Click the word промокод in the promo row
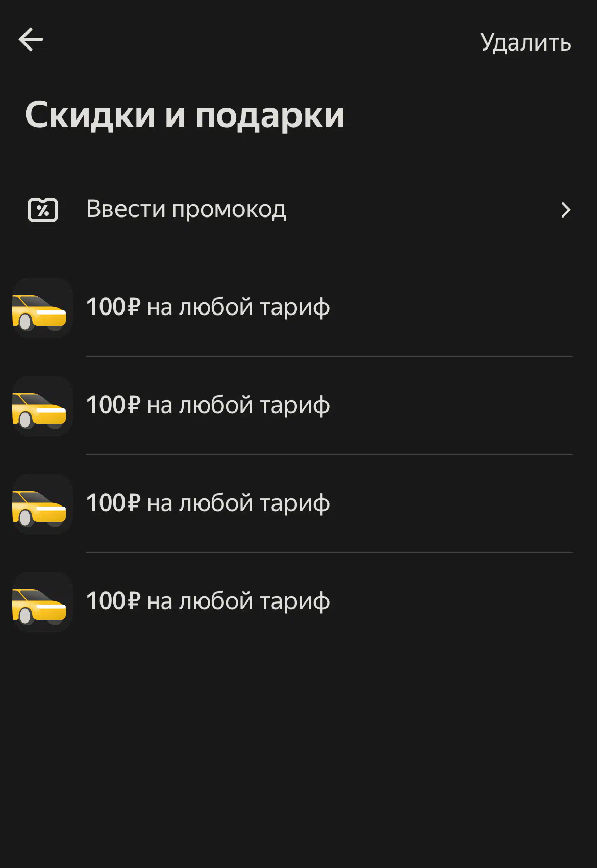The height and width of the screenshot is (868, 597). (x=229, y=210)
